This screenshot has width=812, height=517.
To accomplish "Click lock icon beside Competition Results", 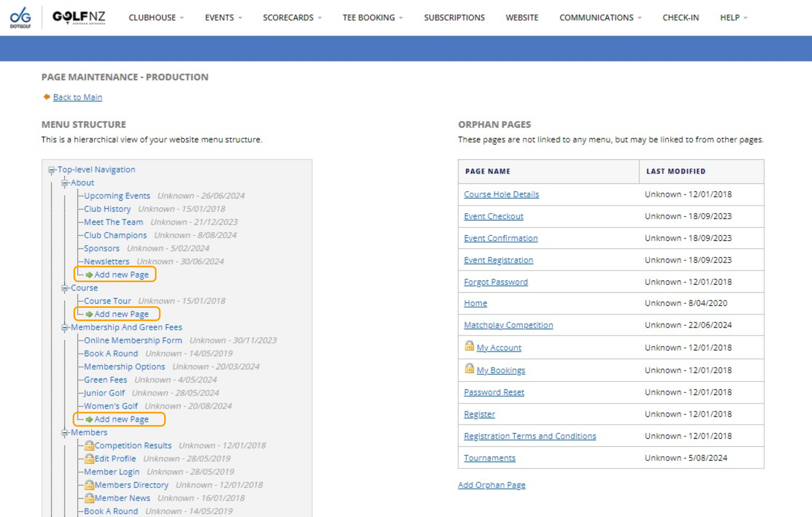I will tap(89, 446).
